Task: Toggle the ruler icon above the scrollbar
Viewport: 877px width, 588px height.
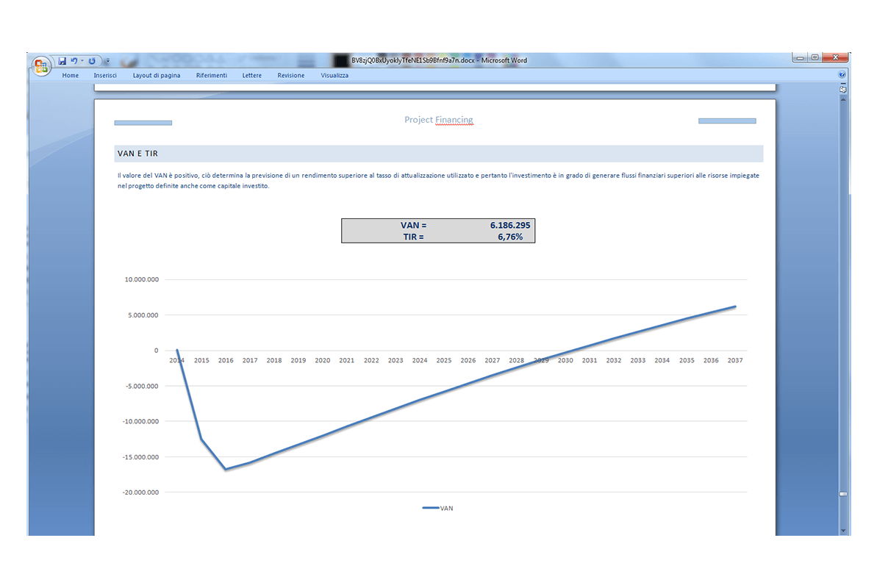Action: 843,90
